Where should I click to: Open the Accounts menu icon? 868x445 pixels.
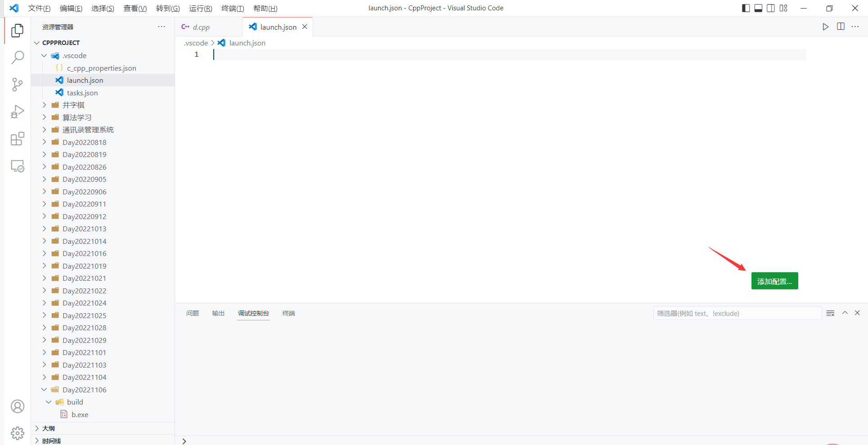coord(17,406)
